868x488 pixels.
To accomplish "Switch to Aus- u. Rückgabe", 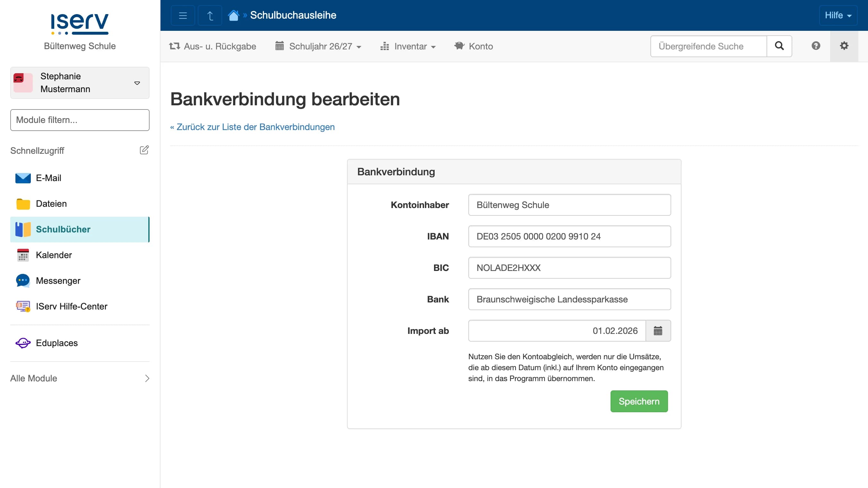I will [x=213, y=47].
